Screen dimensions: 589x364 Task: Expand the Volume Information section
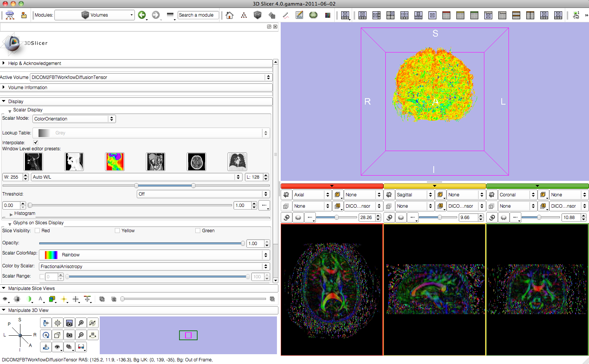pos(27,88)
